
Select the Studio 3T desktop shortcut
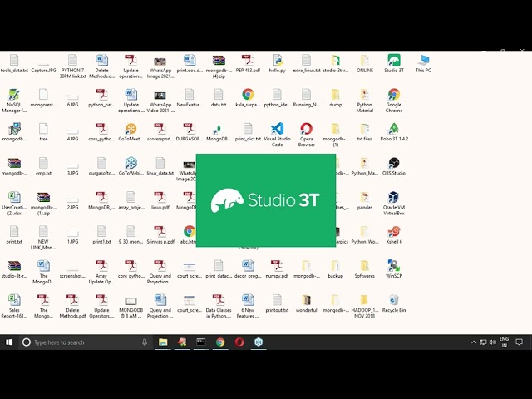pos(393,63)
